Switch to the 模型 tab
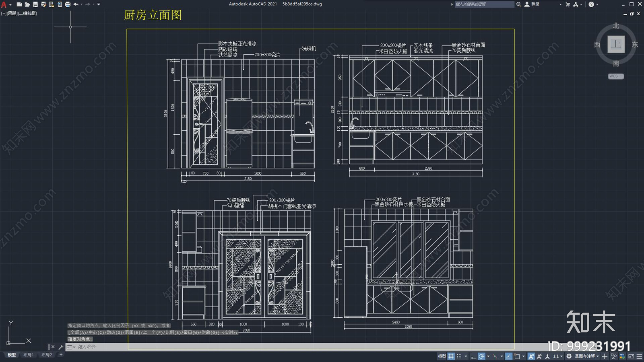Image resolution: width=644 pixels, height=362 pixels. 12,355
